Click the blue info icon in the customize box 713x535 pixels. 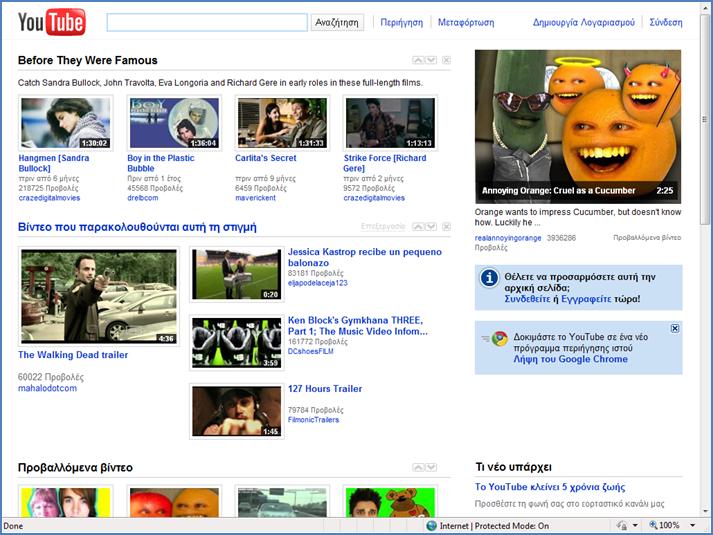(489, 277)
